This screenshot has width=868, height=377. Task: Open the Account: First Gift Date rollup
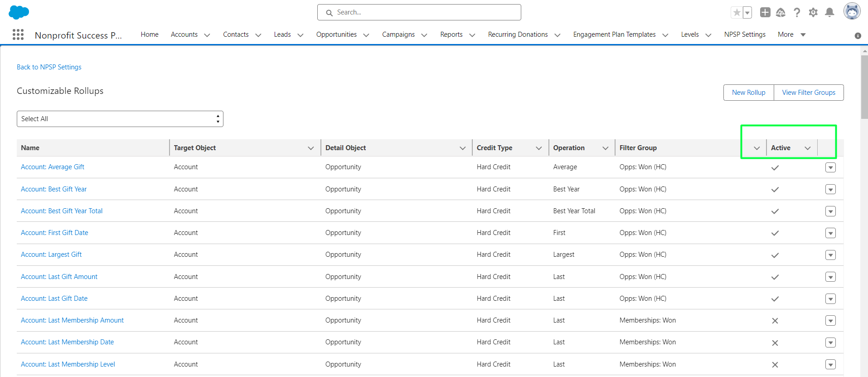(54, 233)
